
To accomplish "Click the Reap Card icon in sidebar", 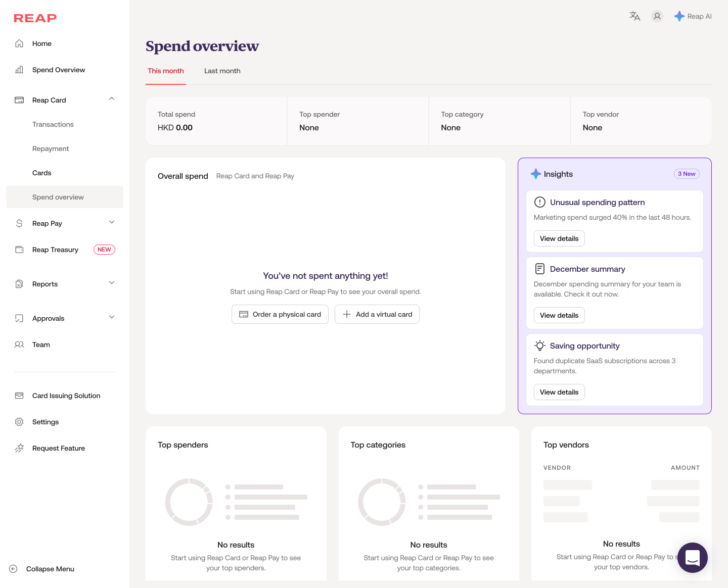I will [19, 100].
